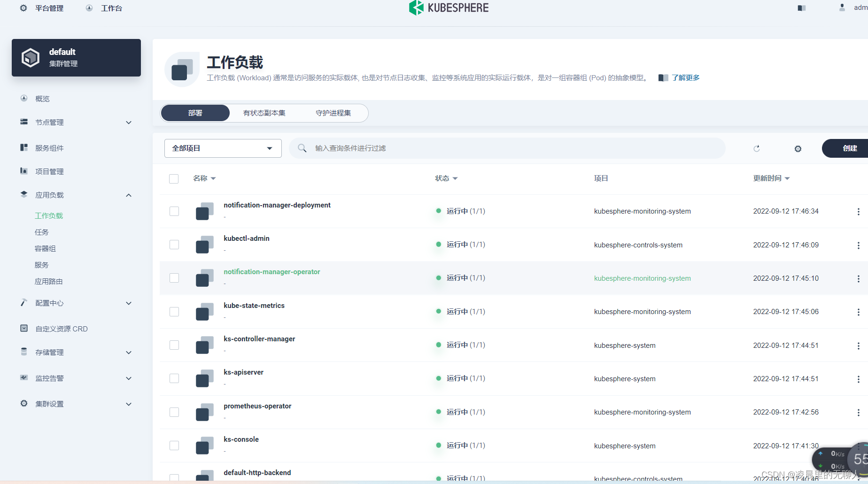Click the admin user avatar icon
The width and height of the screenshot is (868, 484).
click(x=842, y=8)
